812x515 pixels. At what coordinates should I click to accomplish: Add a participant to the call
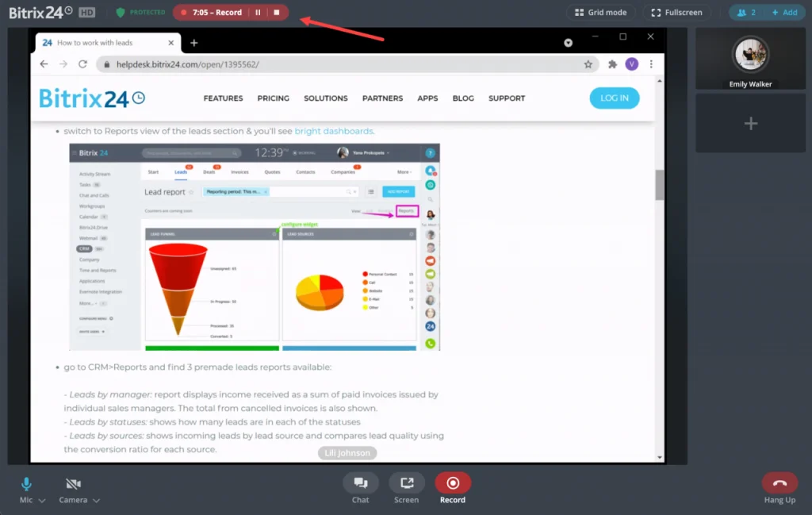coord(784,13)
